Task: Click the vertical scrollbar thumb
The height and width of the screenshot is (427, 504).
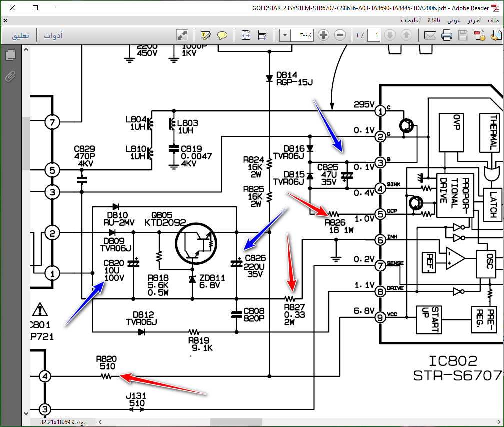Action: [26, 143]
